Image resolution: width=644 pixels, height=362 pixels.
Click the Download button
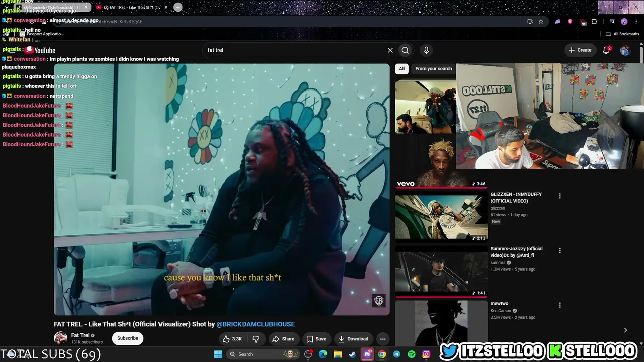click(x=353, y=339)
